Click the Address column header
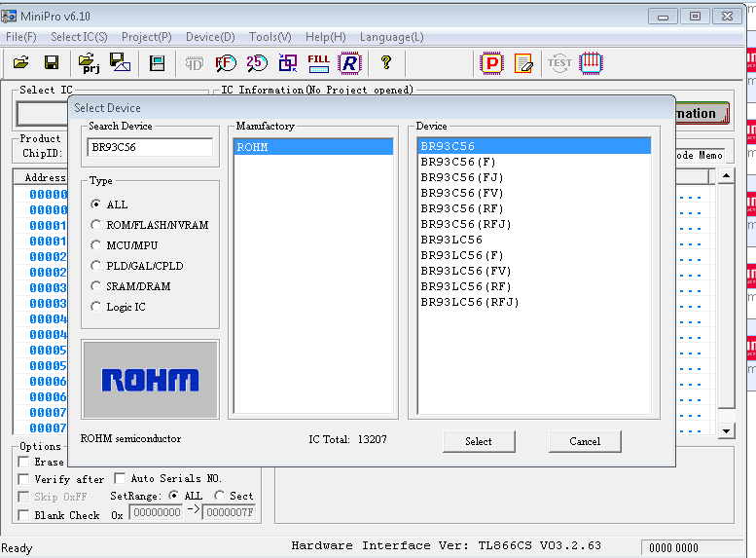The image size is (756, 558). (42, 177)
